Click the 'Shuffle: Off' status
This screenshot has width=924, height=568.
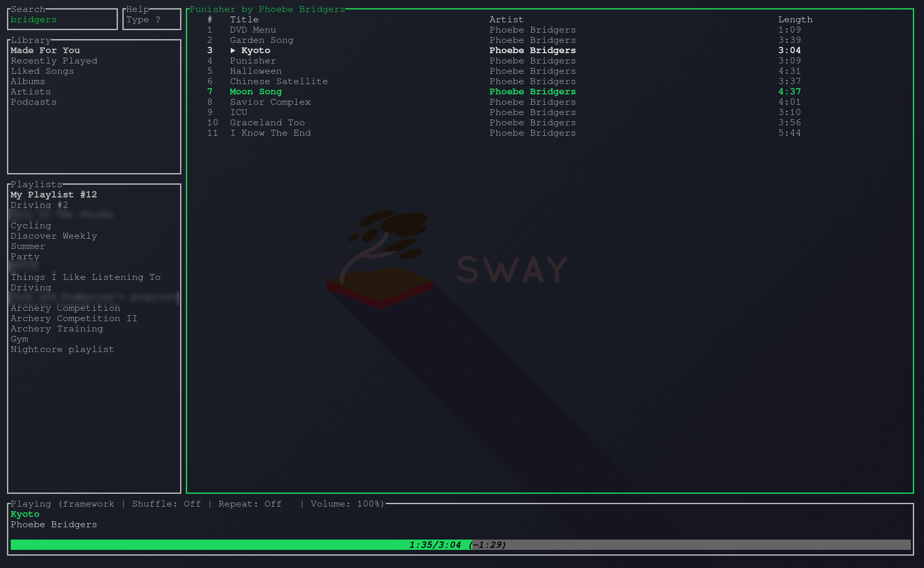pos(167,504)
